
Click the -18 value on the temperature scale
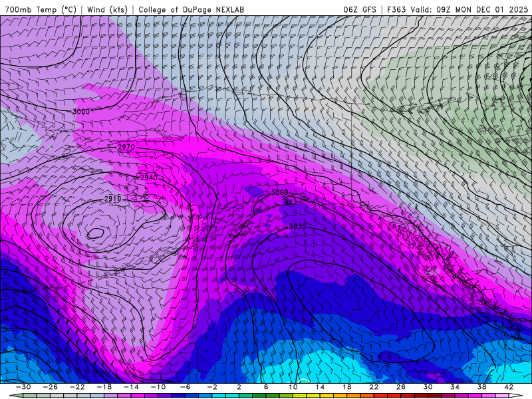pos(104,387)
